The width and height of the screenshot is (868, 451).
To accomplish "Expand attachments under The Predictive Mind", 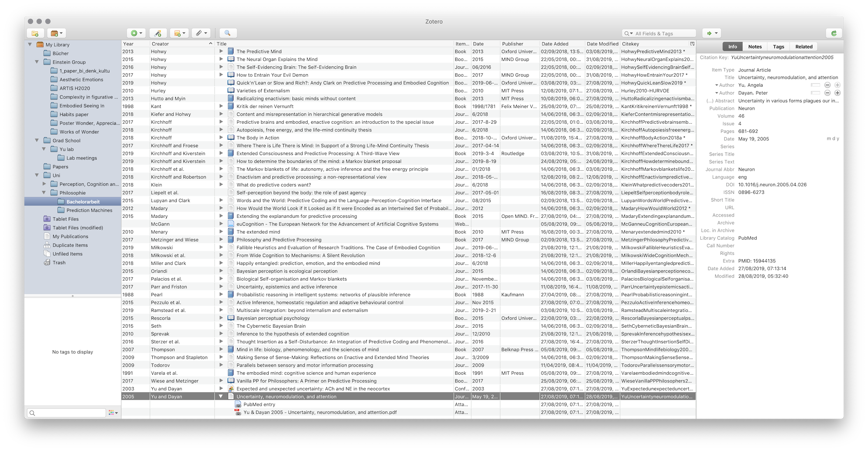I will tap(222, 51).
